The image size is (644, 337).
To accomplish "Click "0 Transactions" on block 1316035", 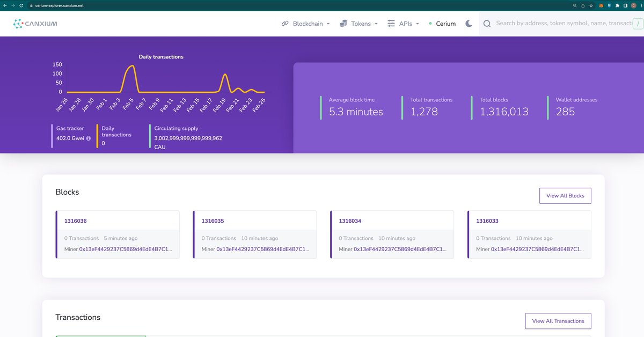I will pyautogui.click(x=219, y=238).
